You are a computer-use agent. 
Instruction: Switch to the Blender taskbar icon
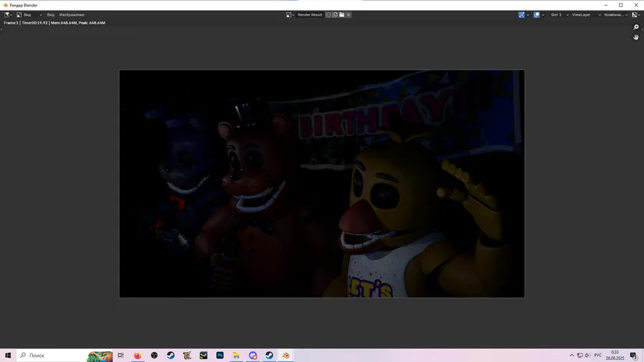coord(286,356)
